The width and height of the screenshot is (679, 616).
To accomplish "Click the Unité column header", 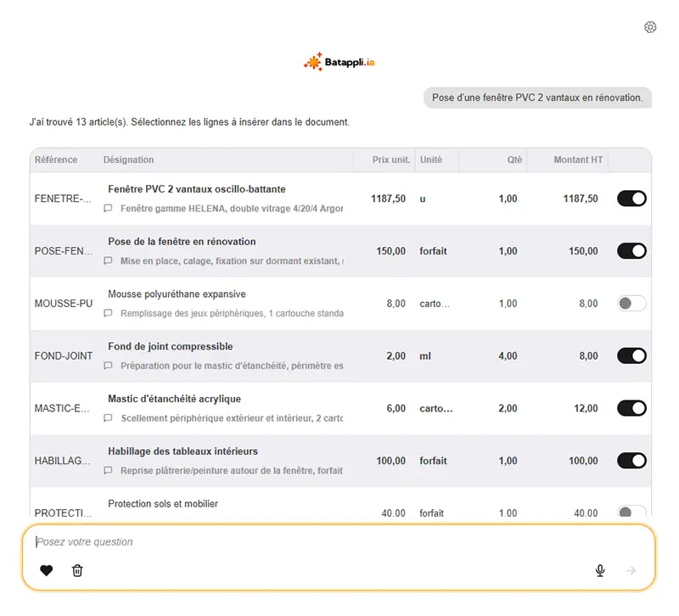I will [x=431, y=160].
